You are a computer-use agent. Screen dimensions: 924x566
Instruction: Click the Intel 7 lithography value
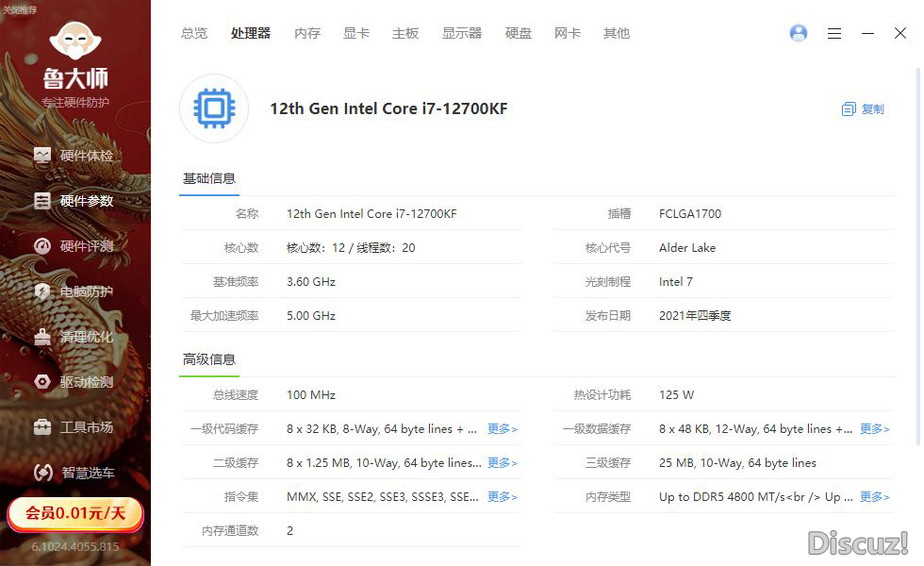[676, 282]
